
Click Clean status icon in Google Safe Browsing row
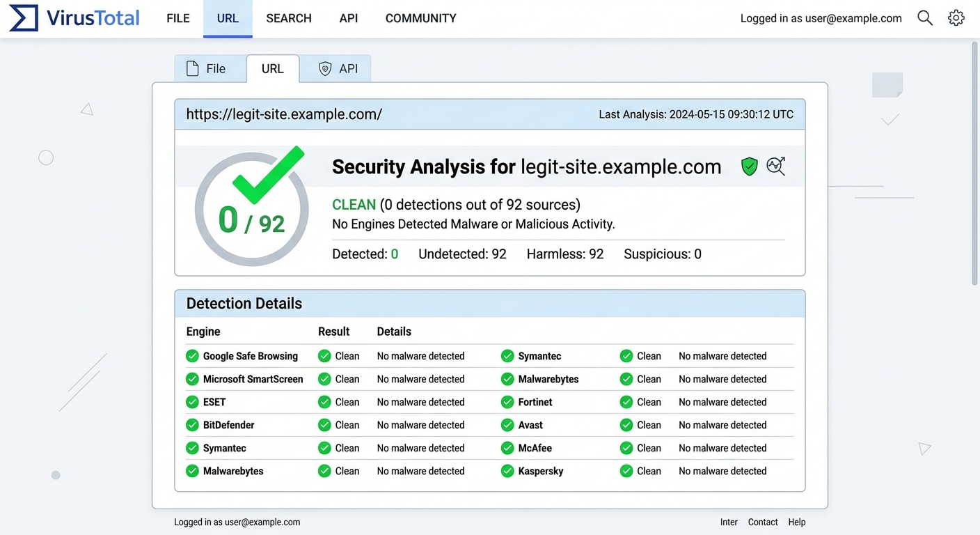click(324, 356)
